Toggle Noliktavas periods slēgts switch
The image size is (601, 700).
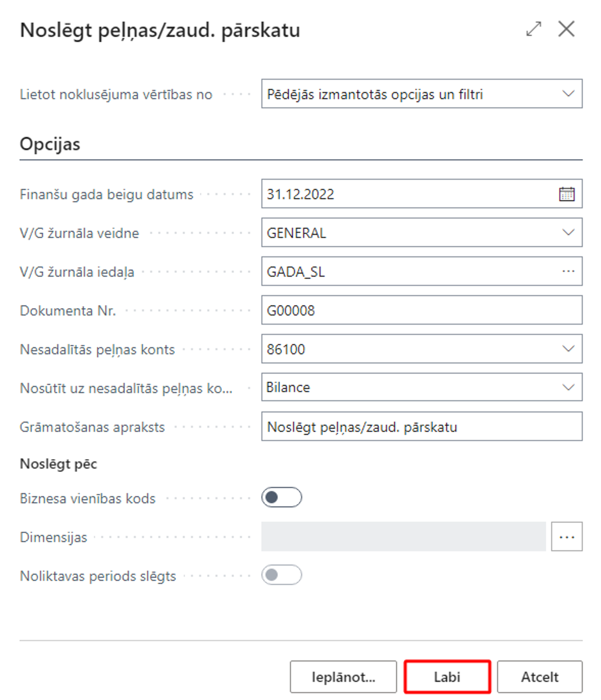click(x=281, y=575)
